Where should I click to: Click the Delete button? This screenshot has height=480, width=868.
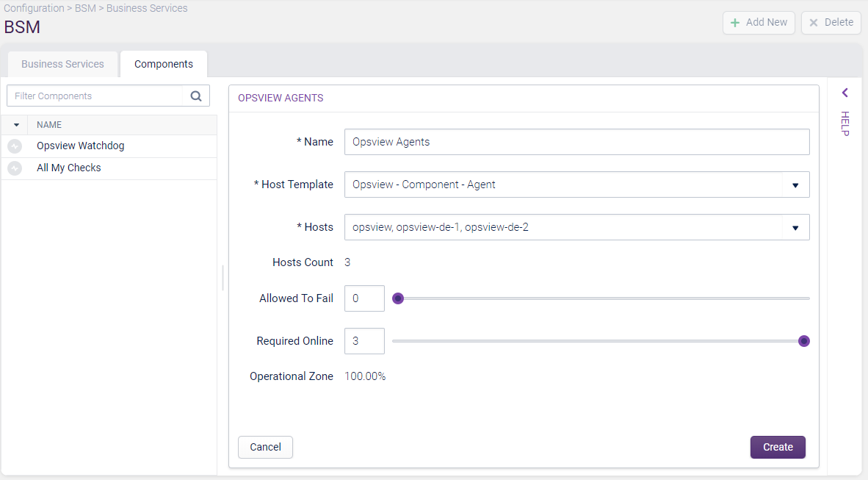coord(831,23)
